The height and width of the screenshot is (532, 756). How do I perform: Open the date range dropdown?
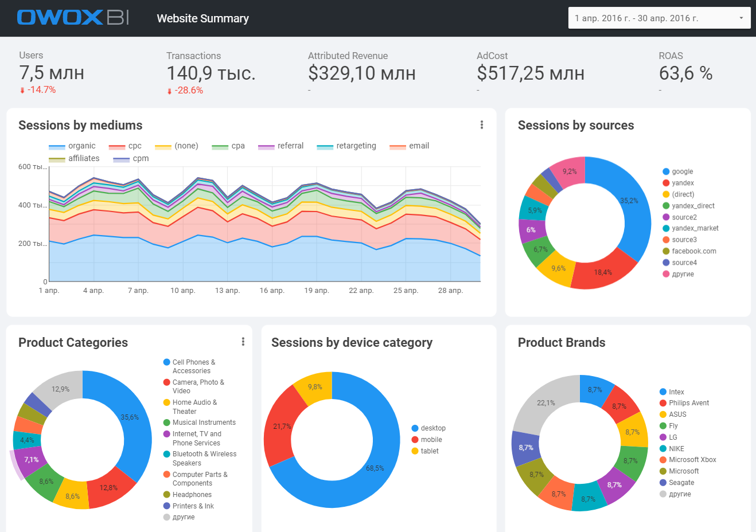(x=659, y=18)
